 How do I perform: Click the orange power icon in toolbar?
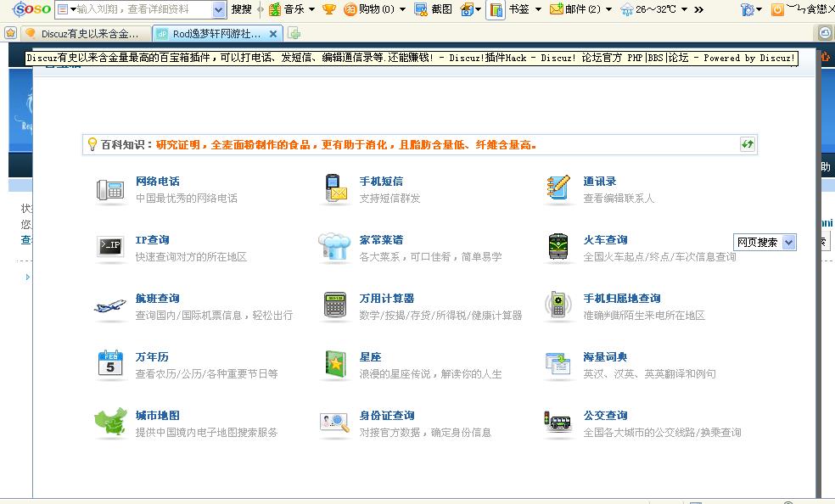click(777, 9)
